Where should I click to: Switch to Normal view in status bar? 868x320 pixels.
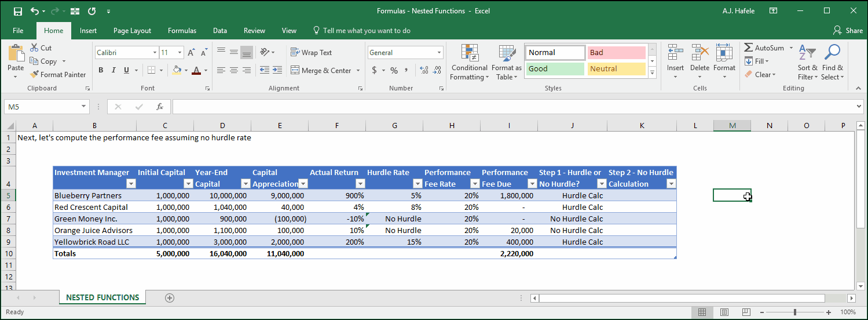click(x=702, y=312)
